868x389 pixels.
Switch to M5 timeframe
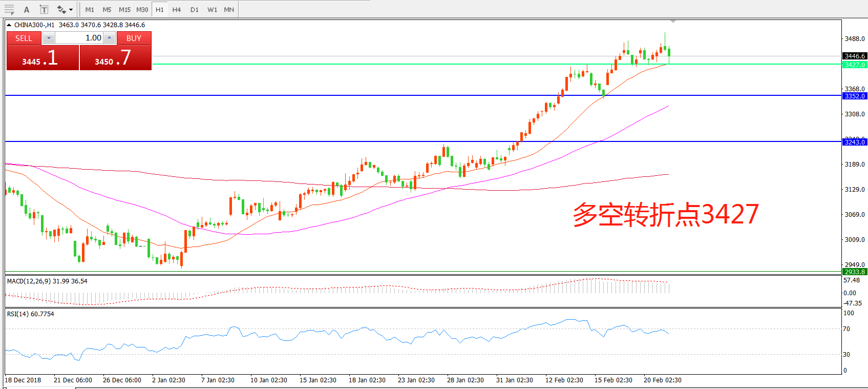click(x=107, y=9)
